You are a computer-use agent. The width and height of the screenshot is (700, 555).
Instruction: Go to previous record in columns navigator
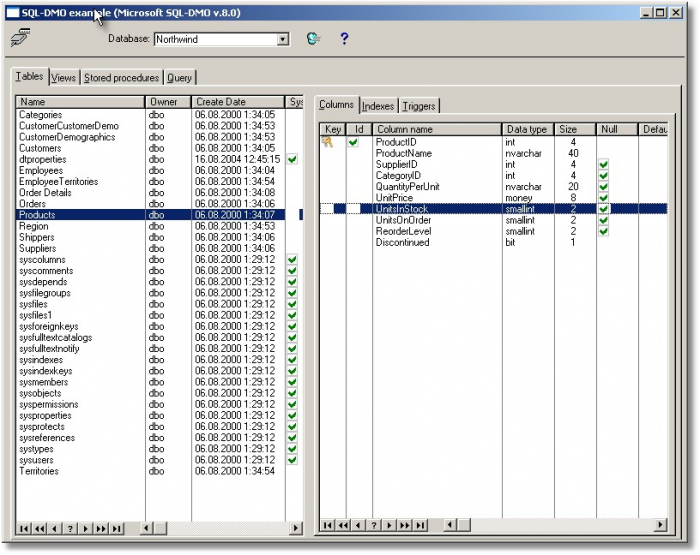pos(358,525)
